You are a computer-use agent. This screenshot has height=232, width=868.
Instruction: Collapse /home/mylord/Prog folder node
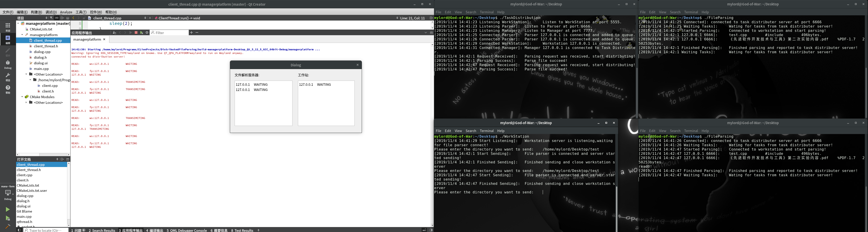(30, 80)
